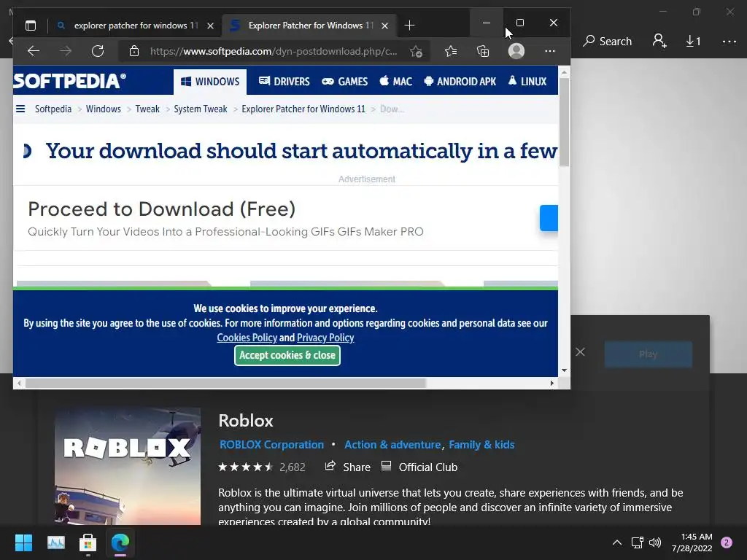Click the page vertical scrollbar thumb
Screen dimensions: 747x560
pyautogui.click(x=564, y=122)
